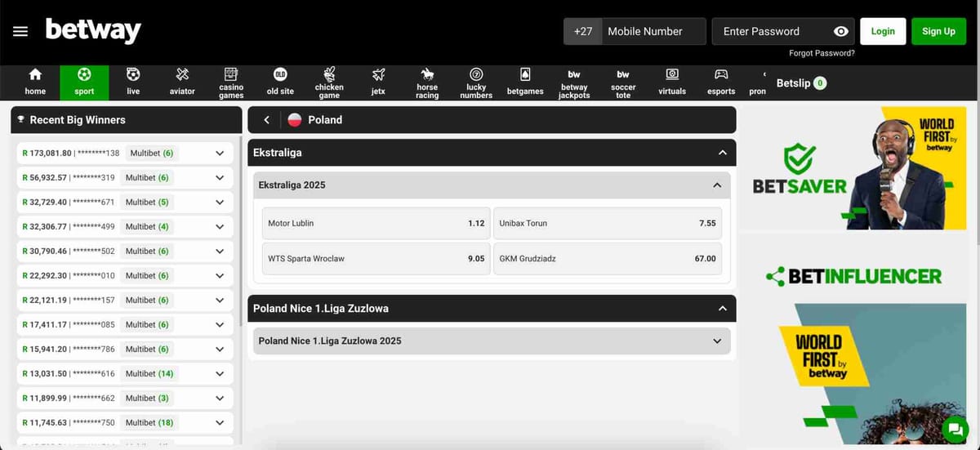Screen dimensions: 980x450
Task: Open betgames section
Action: 525,82
